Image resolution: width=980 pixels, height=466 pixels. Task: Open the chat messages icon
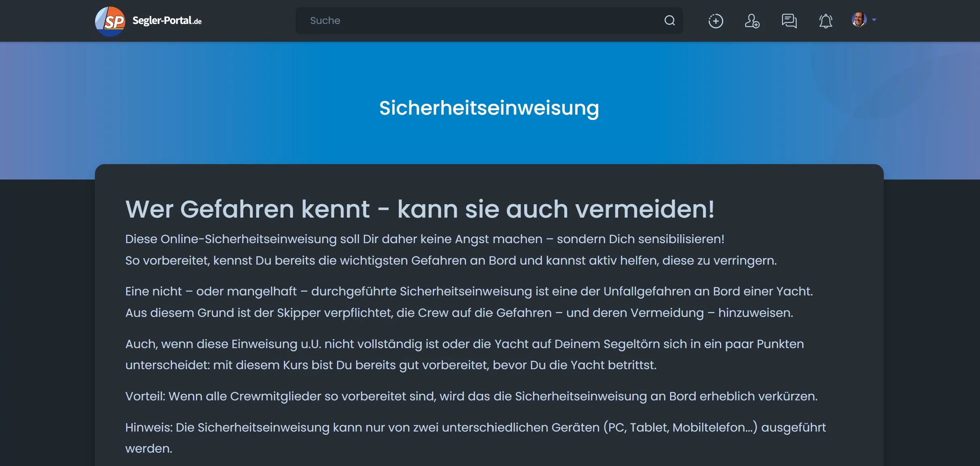click(x=789, y=21)
